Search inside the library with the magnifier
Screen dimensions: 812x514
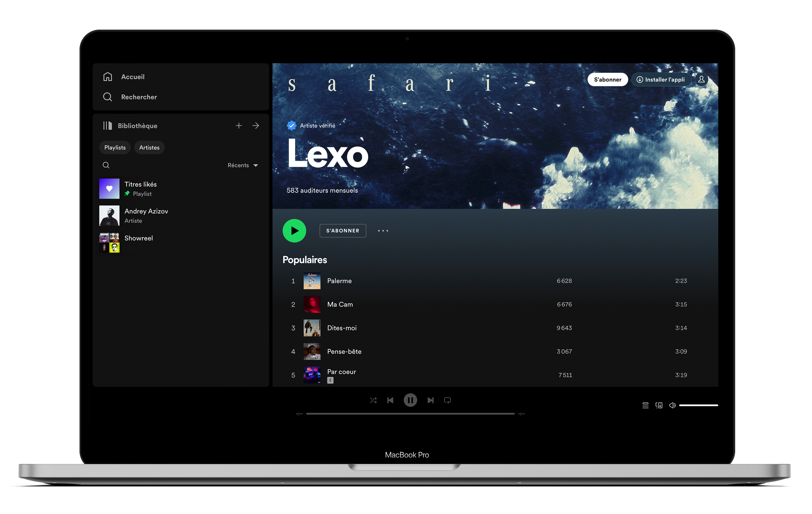pos(106,165)
